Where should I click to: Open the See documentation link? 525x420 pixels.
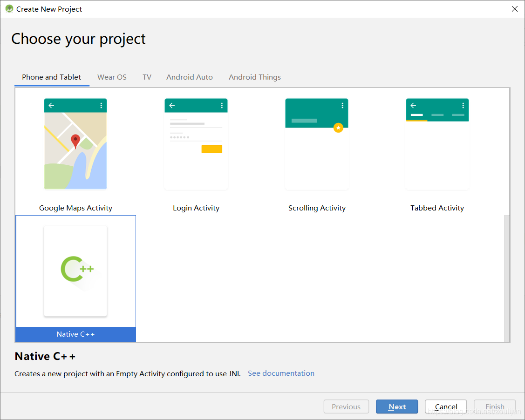point(281,373)
